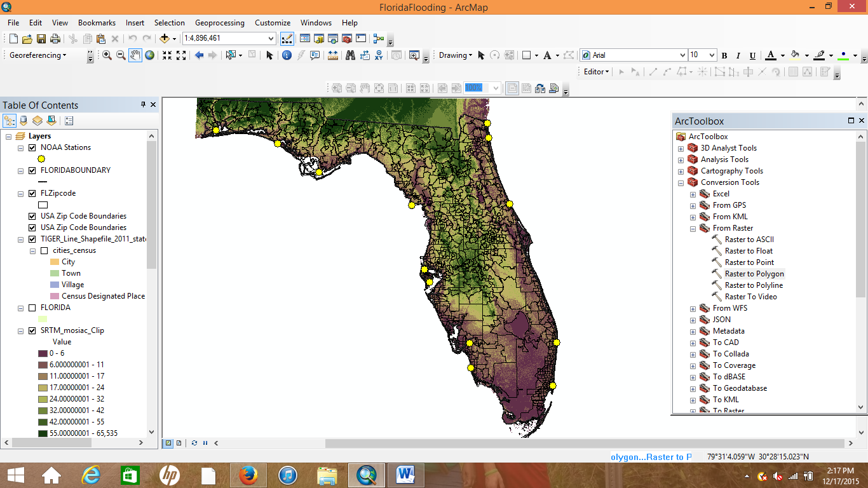Save the map document

41,39
